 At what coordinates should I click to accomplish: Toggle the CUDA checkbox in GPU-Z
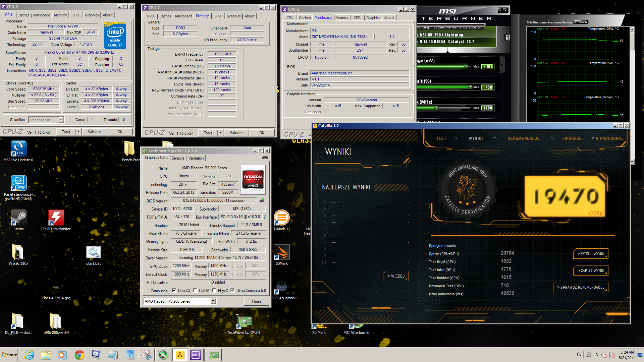(x=195, y=291)
